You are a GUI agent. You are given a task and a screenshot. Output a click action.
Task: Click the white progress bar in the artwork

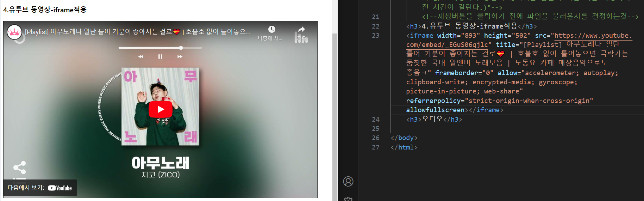click(x=160, y=48)
